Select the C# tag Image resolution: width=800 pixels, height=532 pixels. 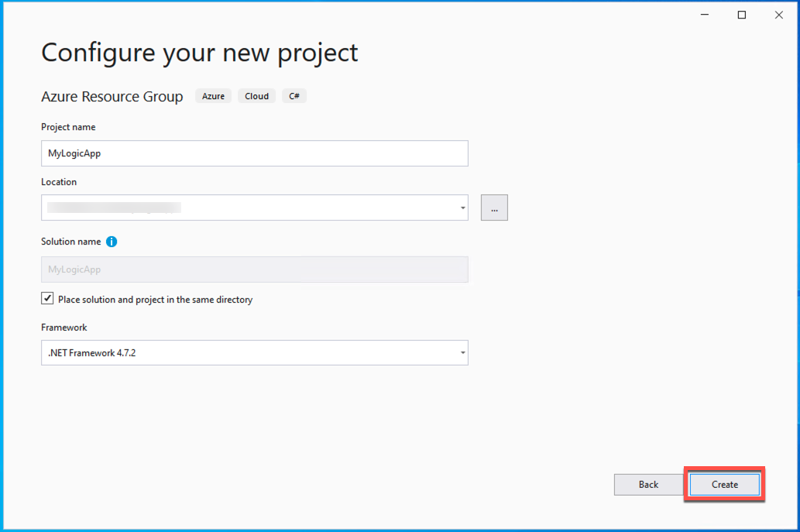coord(294,96)
